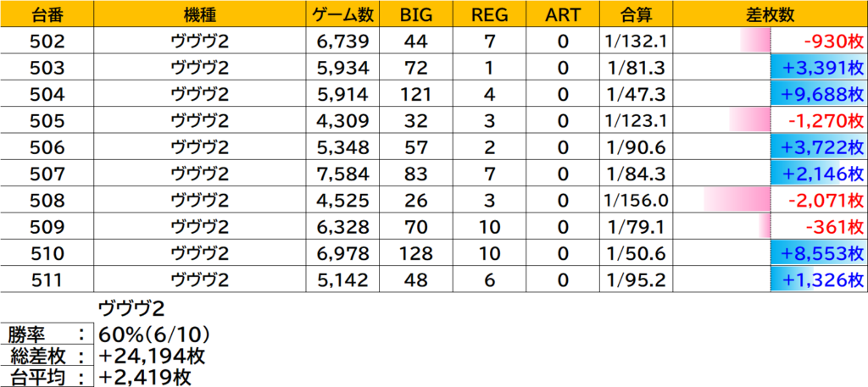The height and width of the screenshot is (387, 868).
Task: Select the 機種 column header
Action: coord(199,15)
